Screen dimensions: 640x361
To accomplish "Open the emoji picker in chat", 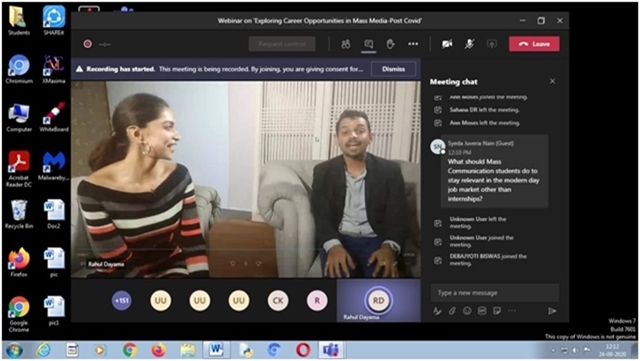I will 467,311.
